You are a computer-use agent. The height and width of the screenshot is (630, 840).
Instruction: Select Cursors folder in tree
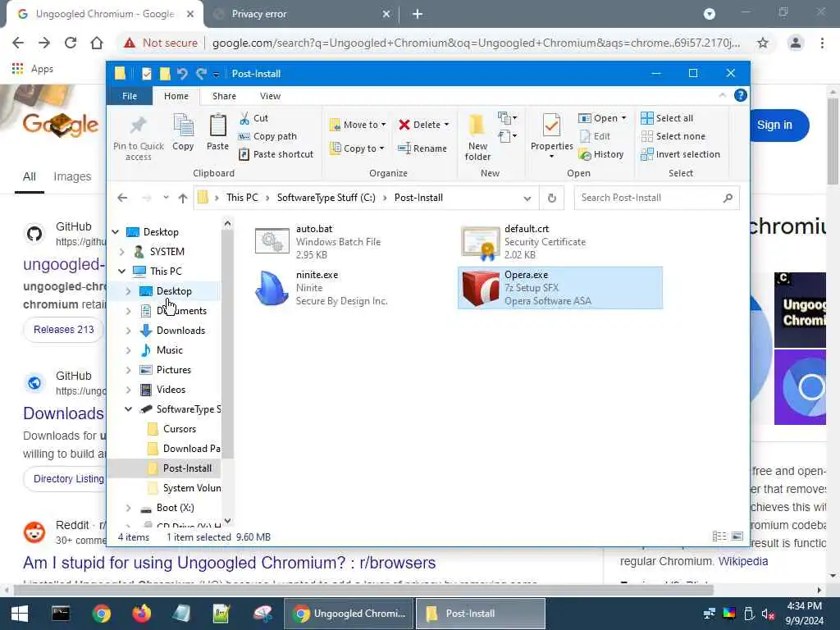[x=180, y=429]
